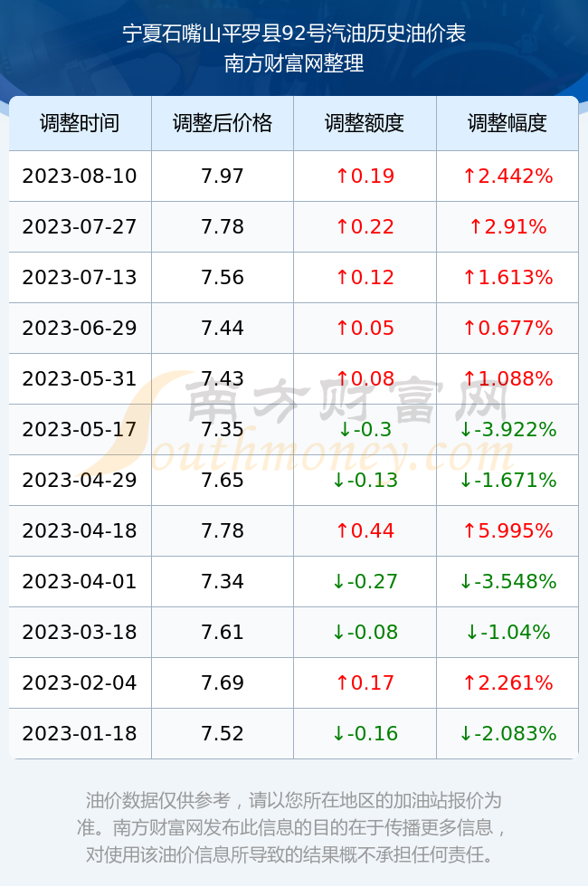Click the date 2023-08-10 cell

point(80,176)
